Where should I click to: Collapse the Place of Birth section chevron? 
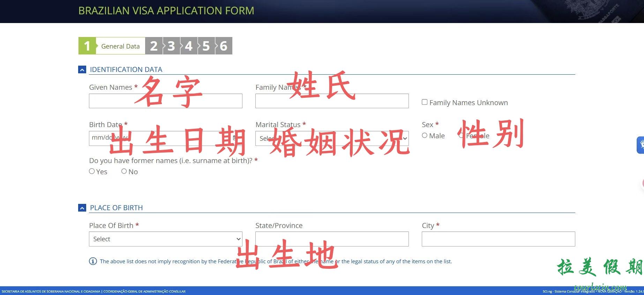click(x=82, y=208)
